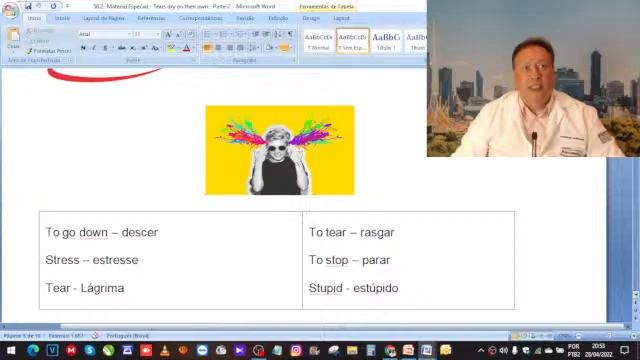640x360 pixels.
Task: Click the 'To go down – descer' cell
Action: point(102,232)
